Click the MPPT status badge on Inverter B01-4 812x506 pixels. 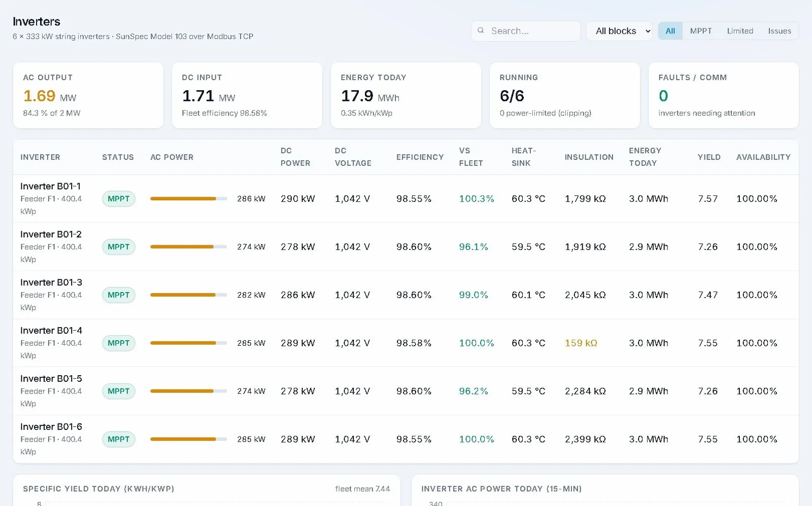click(x=119, y=343)
